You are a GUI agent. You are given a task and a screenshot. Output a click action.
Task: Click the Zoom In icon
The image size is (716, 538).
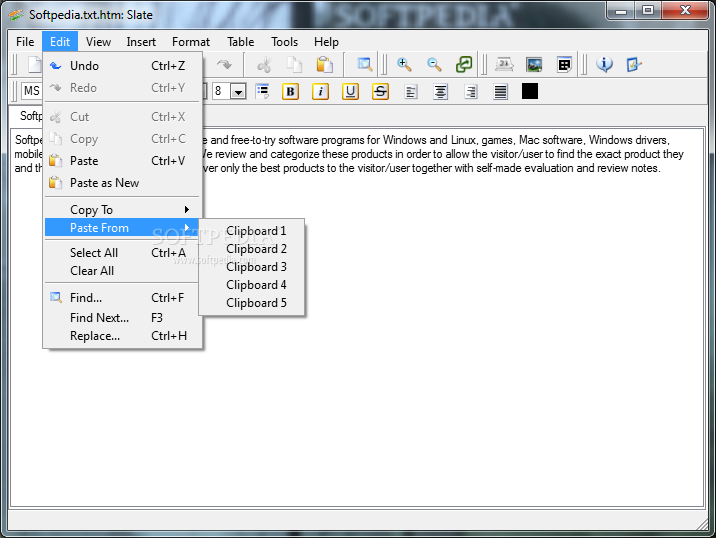pyautogui.click(x=404, y=65)
